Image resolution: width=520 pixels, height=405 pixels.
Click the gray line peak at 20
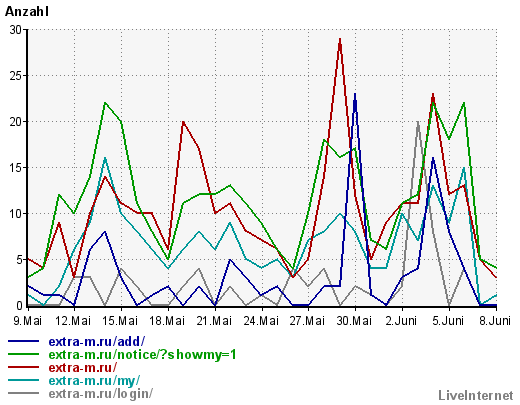pyautogui.click(x=418, y=122)
